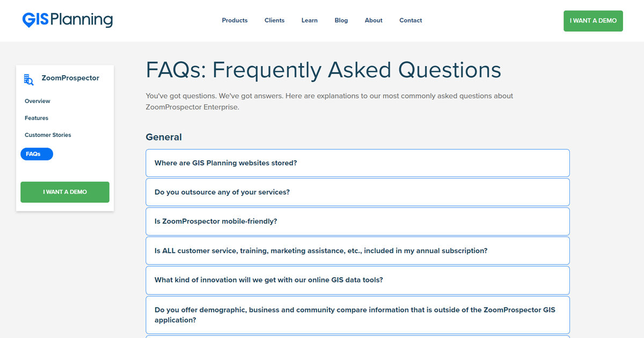Click the GIS Planning logo

pyautogui.click(x=67, y=20)
